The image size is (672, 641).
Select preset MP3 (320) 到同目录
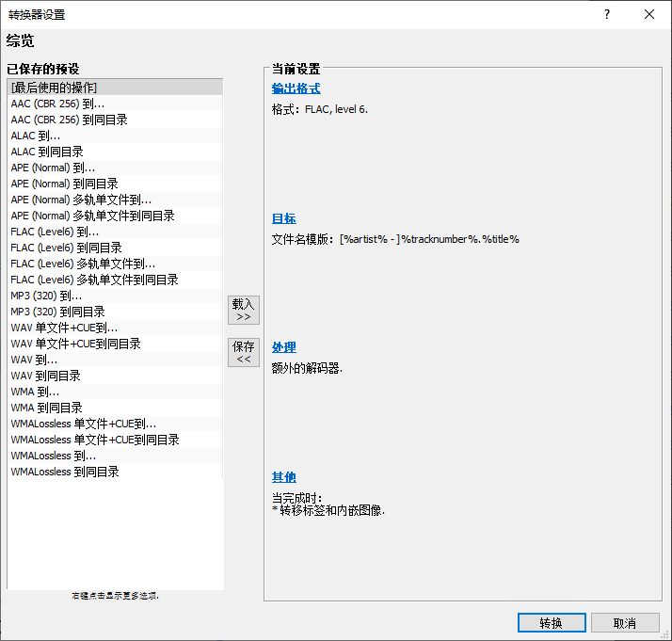pyautogui.click(x=115, y=312)
